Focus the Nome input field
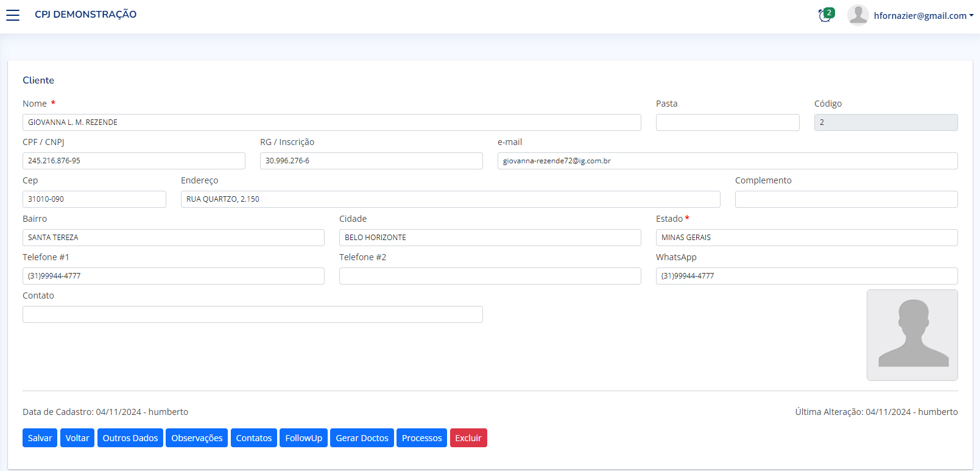This screenshot has height=471, width=980. coord(331,122)
